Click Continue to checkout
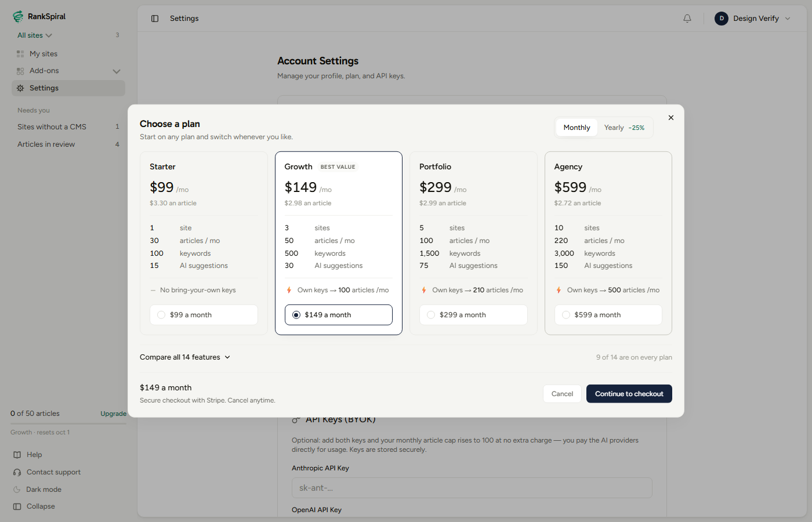Image resolution: width=812 pixels, height=522 pixels. pos(629,394)
